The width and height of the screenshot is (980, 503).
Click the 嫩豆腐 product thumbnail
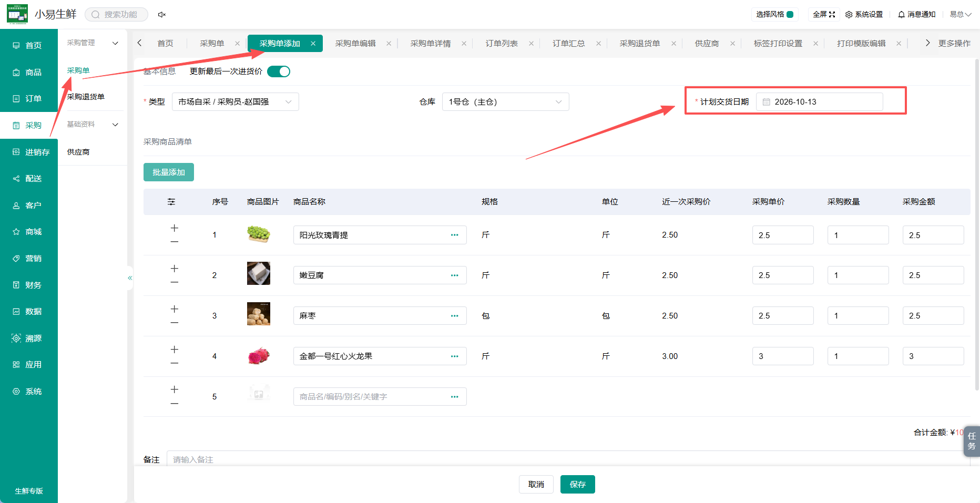tap(259, 273)
